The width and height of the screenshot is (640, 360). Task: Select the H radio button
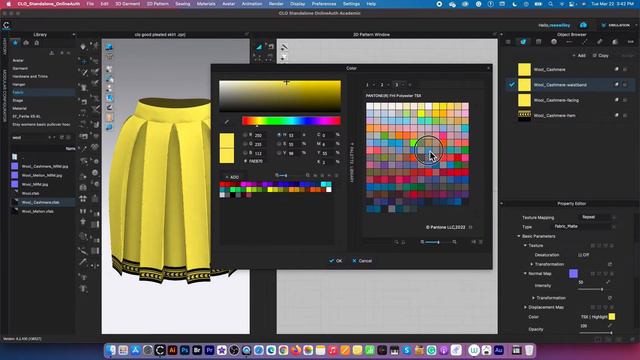pyautogui.click(x=279, y=135)
